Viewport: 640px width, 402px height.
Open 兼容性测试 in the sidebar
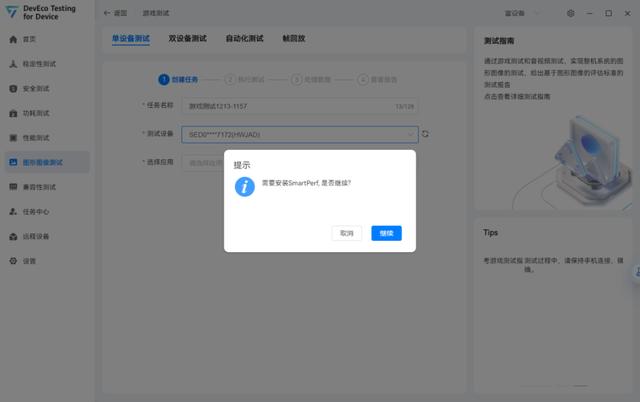pos(47,187)
